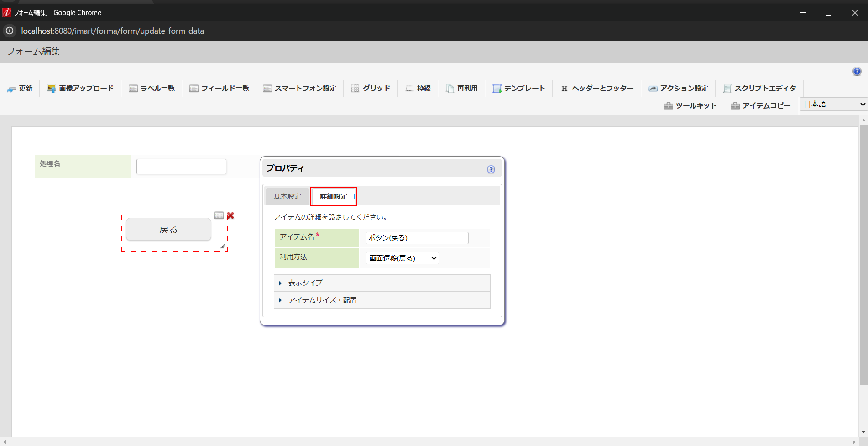Open the 日本語 language selector
Viewport: 868px width, 446px height.
[831, 104]
